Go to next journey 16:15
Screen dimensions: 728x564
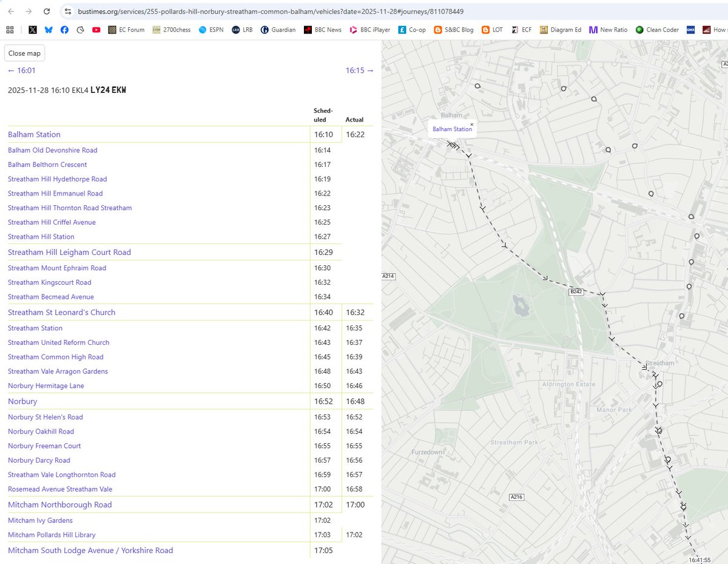[360, 70]
